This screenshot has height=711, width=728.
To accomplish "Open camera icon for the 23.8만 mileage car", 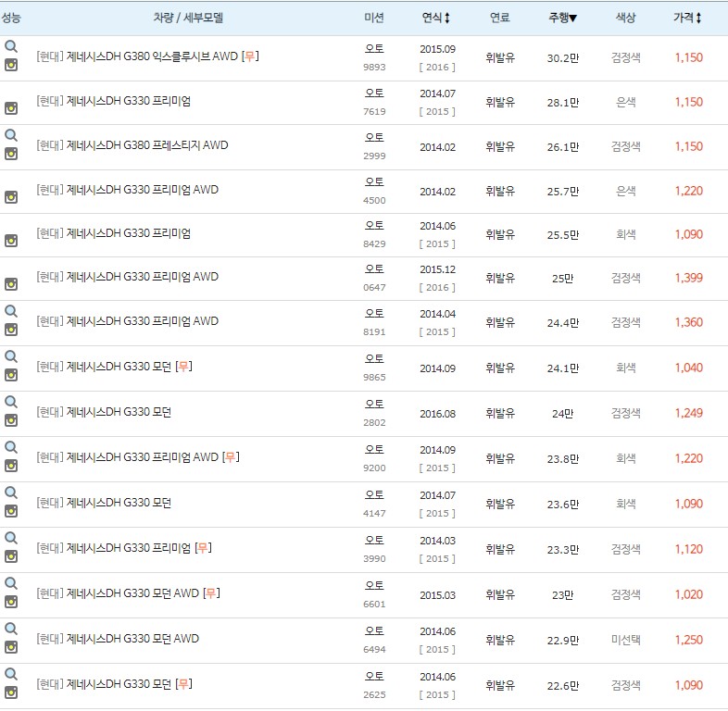I will (x=11, y=466).
